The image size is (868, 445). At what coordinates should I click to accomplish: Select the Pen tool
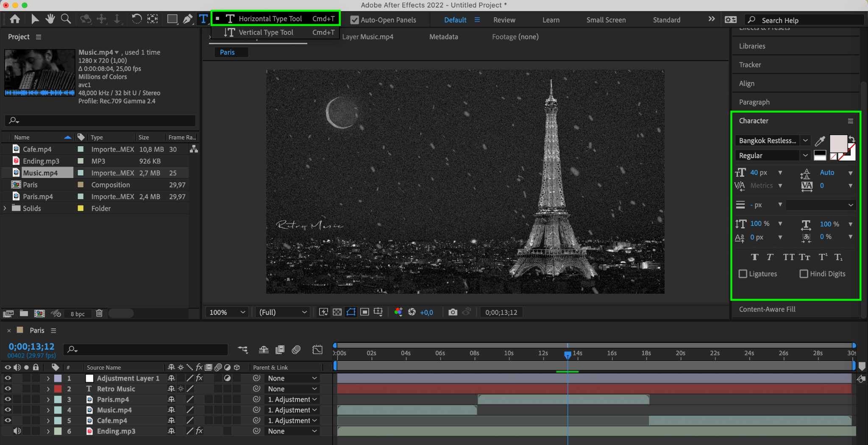point(187,19)
